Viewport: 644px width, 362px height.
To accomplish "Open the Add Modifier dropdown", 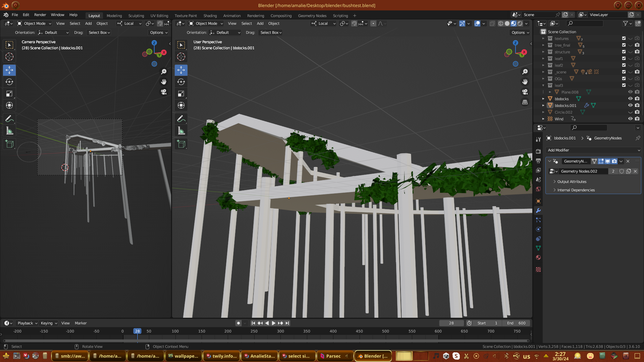I will click(593, 150).
